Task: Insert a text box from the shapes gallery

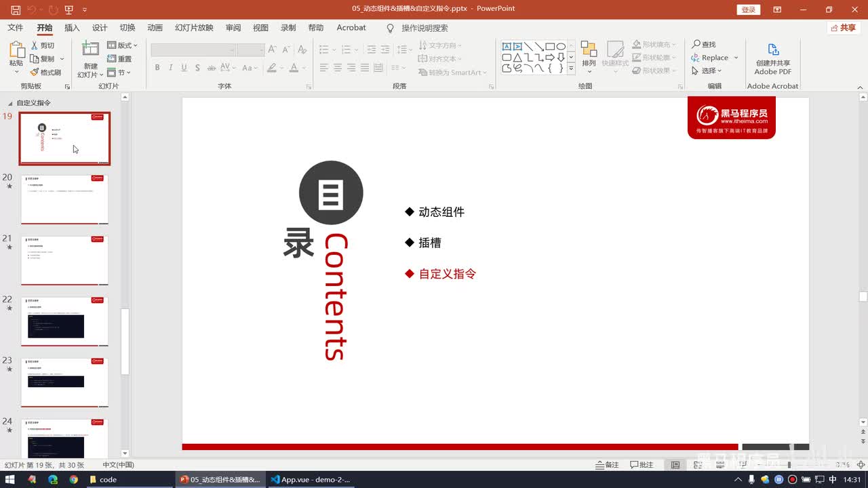Action: point(507,46)
